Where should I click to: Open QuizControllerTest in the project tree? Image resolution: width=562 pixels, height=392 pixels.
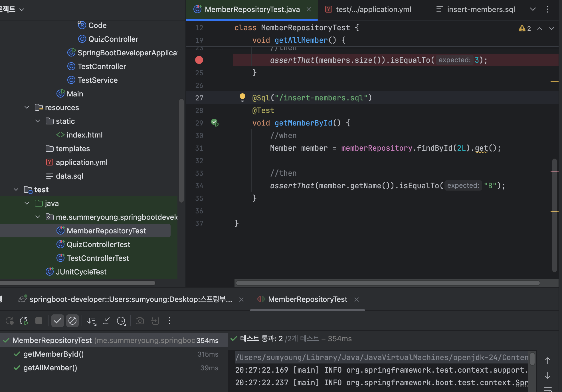98,245
